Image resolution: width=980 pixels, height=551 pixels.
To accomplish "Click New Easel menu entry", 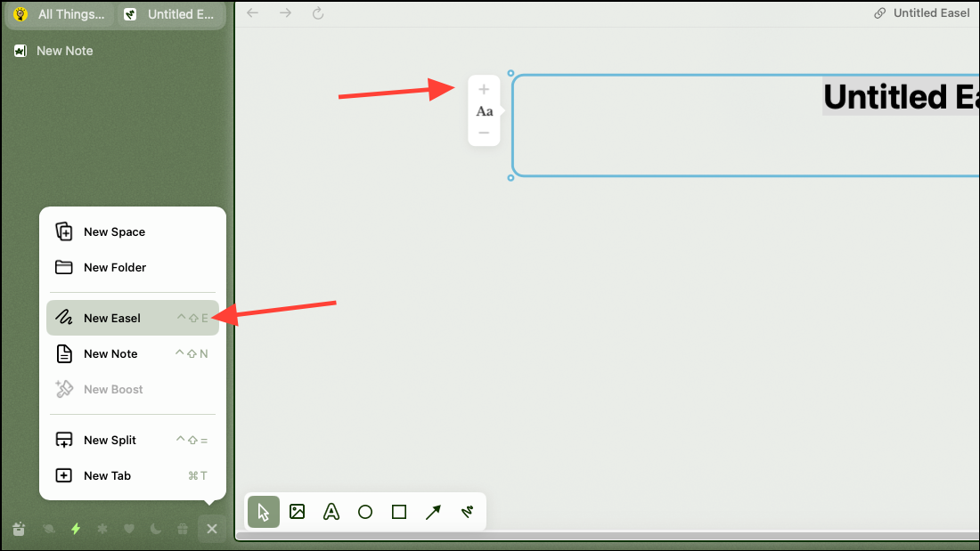I will (x=133, y=318).
